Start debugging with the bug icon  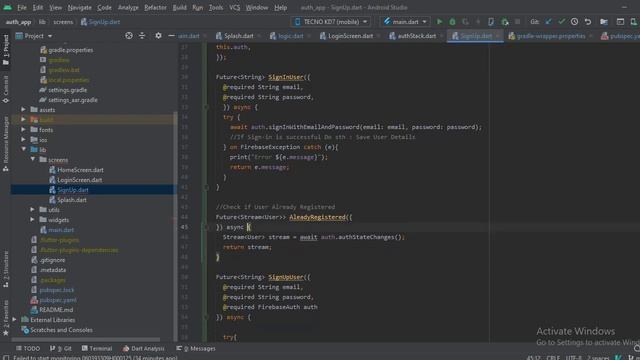click(452, 22)
